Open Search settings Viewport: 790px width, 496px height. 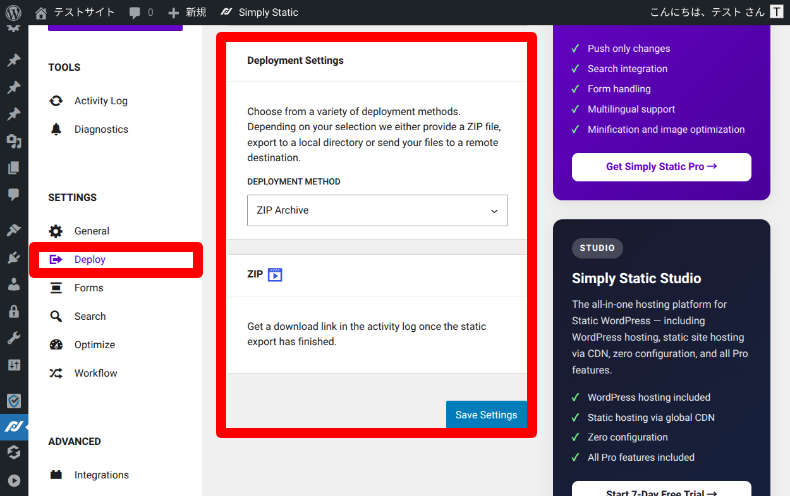pos(90,316)
